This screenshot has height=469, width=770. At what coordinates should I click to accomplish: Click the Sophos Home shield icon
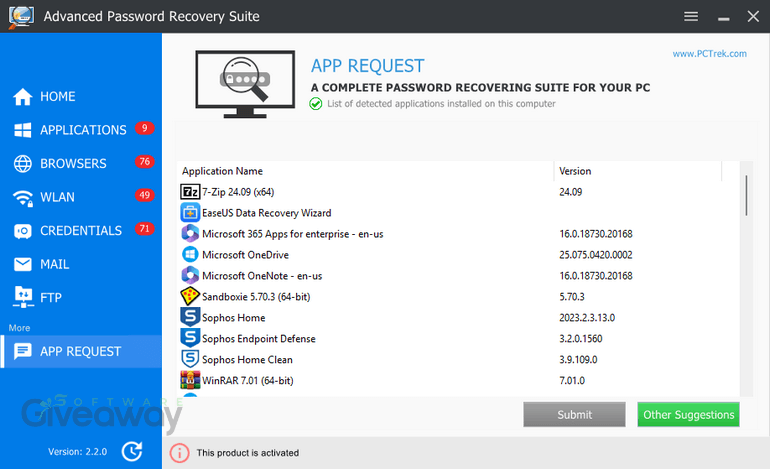click(190, 317)
